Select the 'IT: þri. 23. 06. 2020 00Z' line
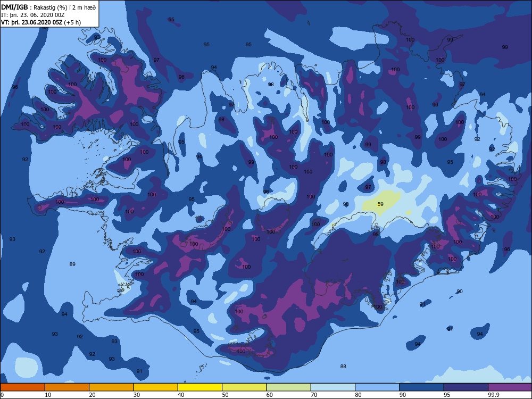532x399 pixels. tap(33, 15)
